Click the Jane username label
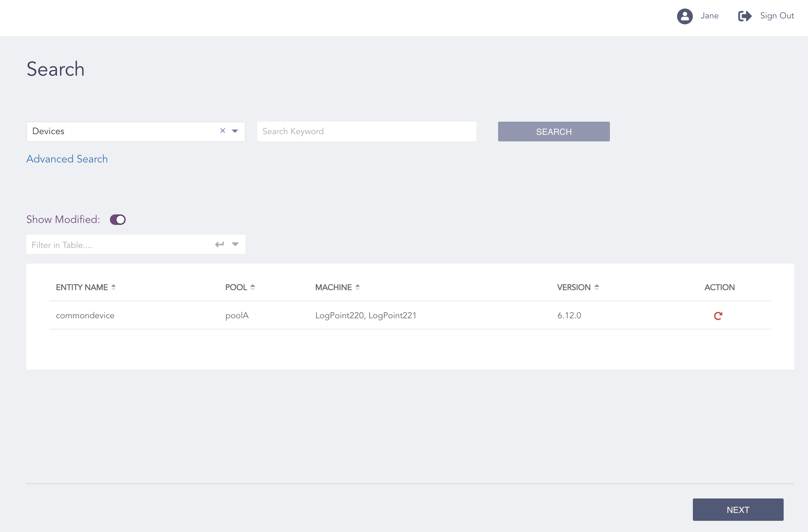Image resolution: width=808 pixels, height=532 pixels. click(709, 15)
